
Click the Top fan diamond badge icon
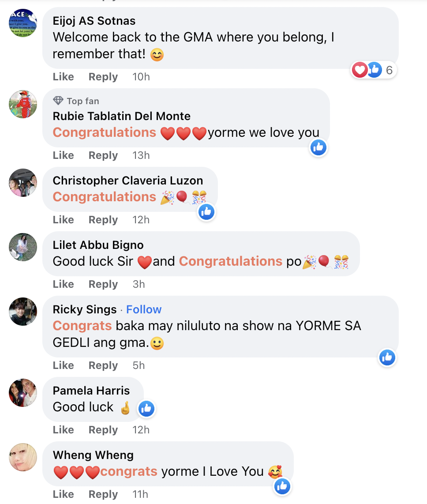pyautogui.click(x=58, y=101)
